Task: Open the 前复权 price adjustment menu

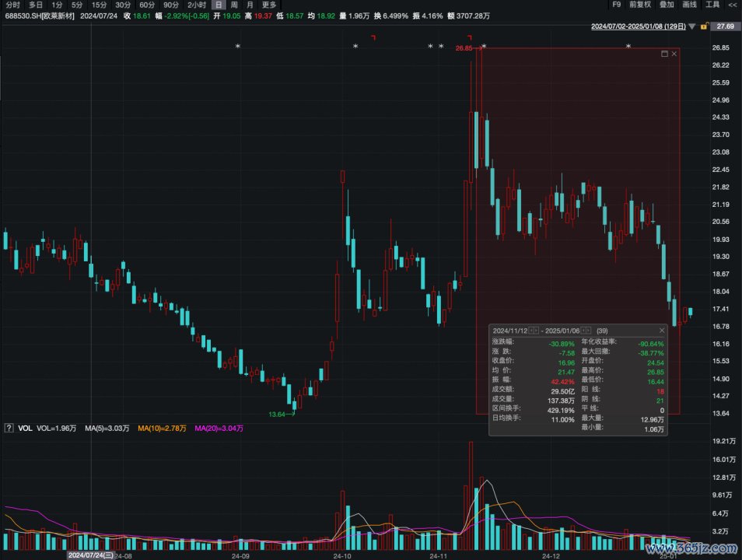Action: coord(640,5)
